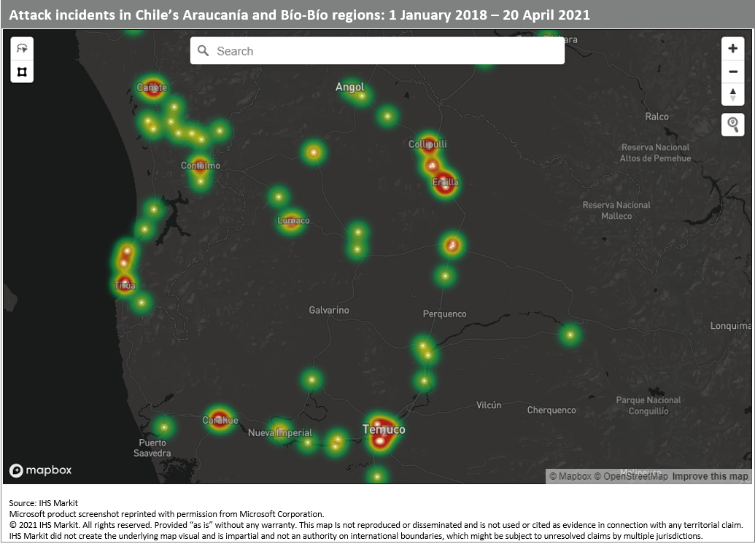Click inside the Search text field

pos(387,51)
